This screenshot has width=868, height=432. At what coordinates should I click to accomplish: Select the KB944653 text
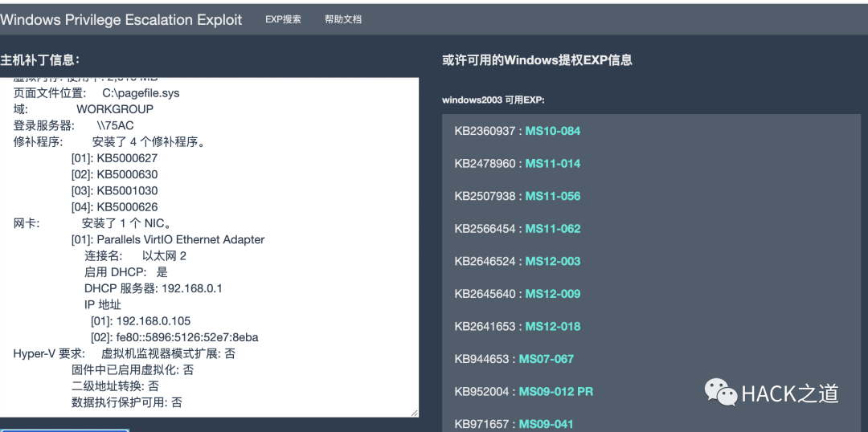tap(481, 359)
